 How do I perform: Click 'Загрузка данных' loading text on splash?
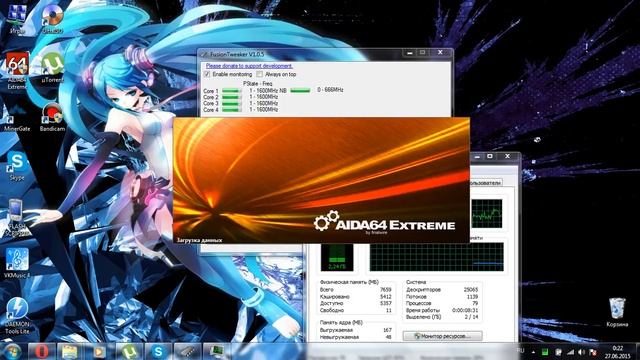(x=199, y=240)
